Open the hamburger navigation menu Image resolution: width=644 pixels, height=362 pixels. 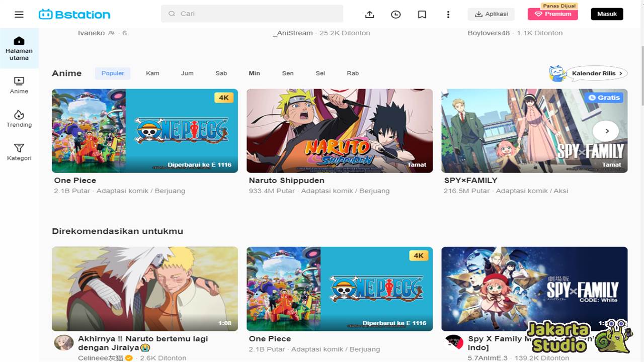tap(19, 14)
